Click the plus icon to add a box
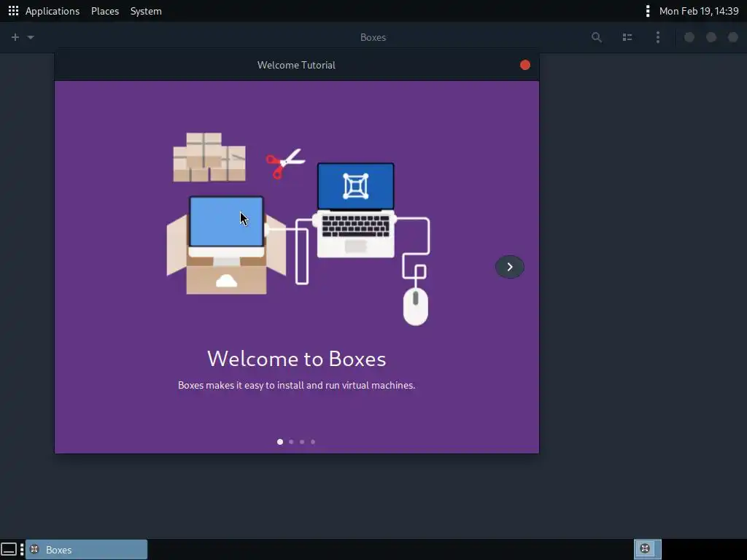Viewport: 747px width, 560px height. [15, 37]
